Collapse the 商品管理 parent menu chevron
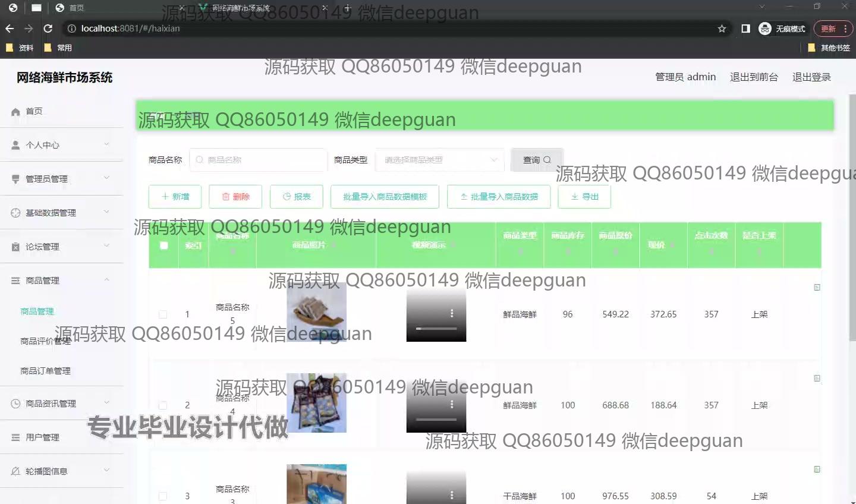Image resolution: width=856 pixels, height=504 pixels. click(x=106, y=279)
